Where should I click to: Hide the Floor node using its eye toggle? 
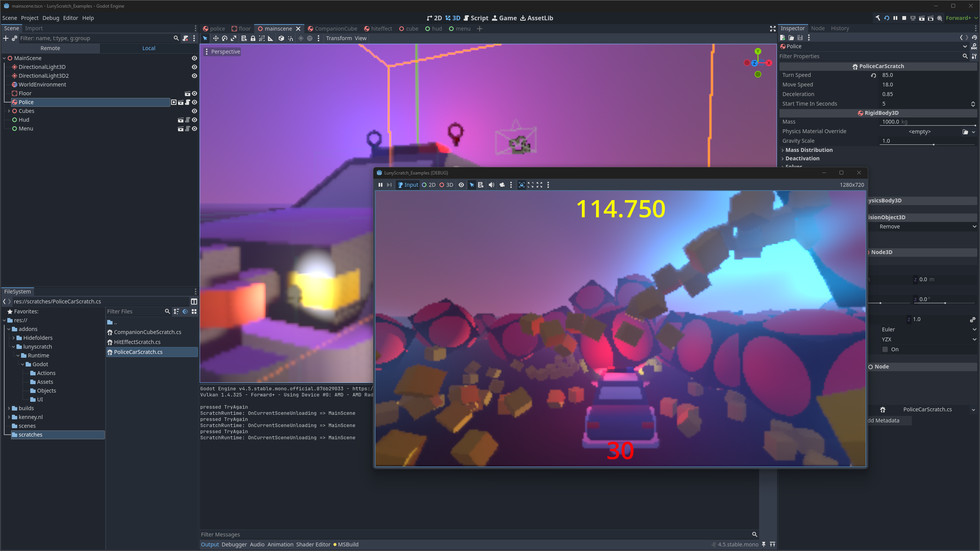pos(194,93)
